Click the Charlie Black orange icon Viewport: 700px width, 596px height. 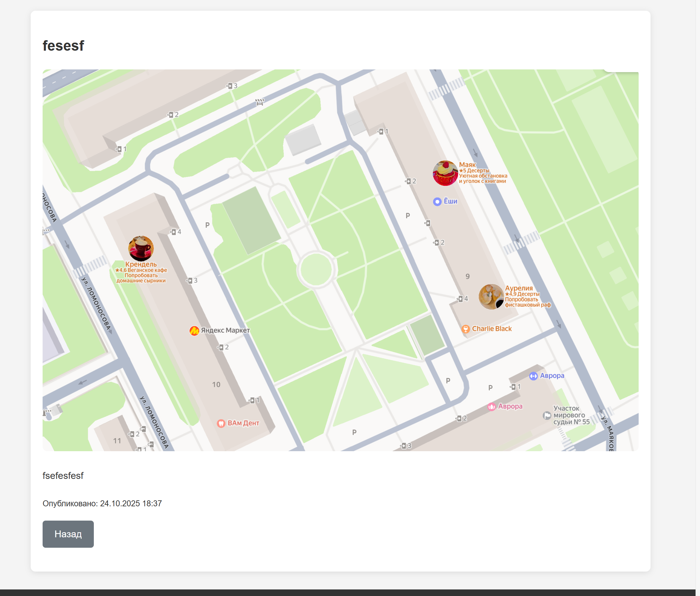pyautogui.click(x=465, y=329)
